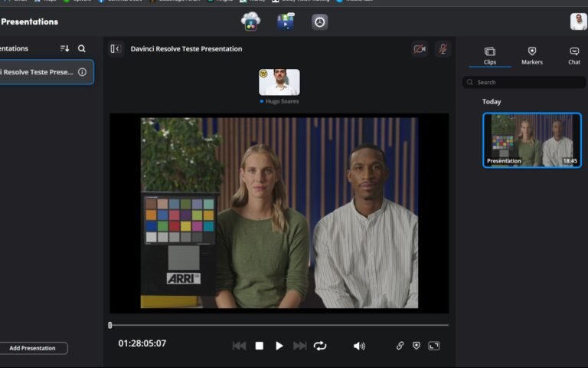Play the presentation video

279,346
